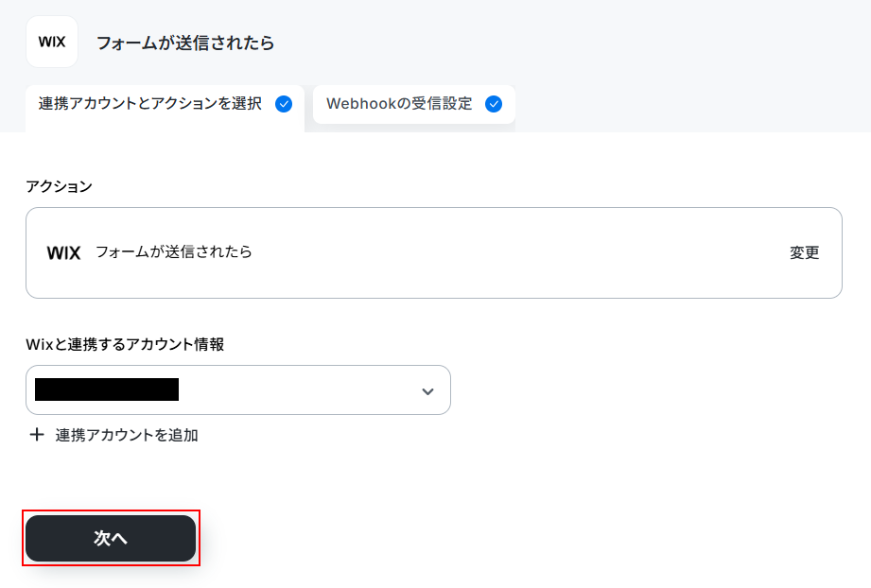Screen dimensions: 871x588
Task: Click empty space inside account dropdown field
Action: coord(300,389)
